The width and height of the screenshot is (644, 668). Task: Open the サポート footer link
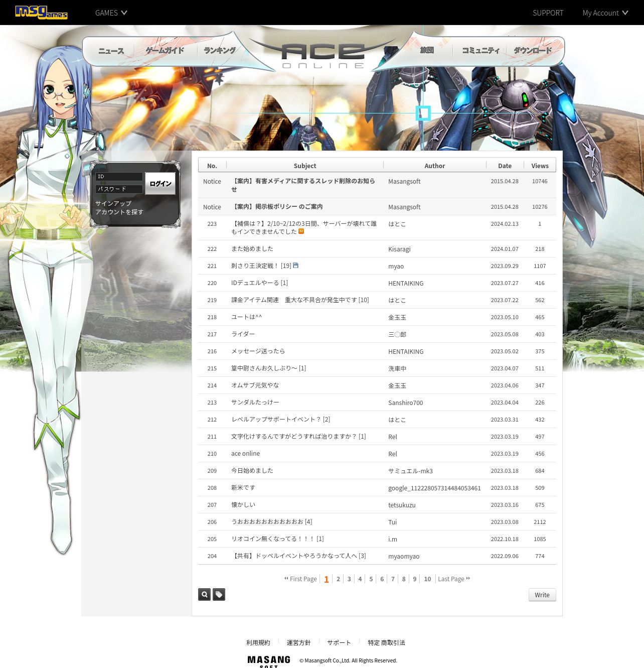[339, 643]
